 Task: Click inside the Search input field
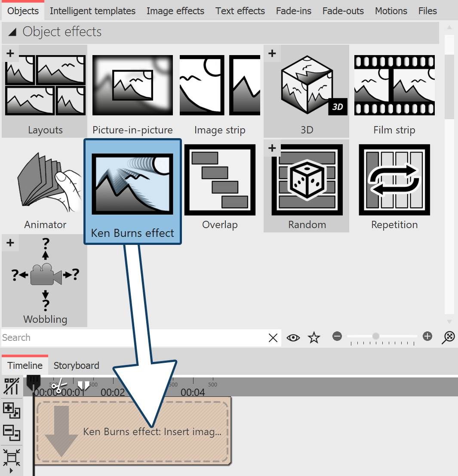coord(129,337)
